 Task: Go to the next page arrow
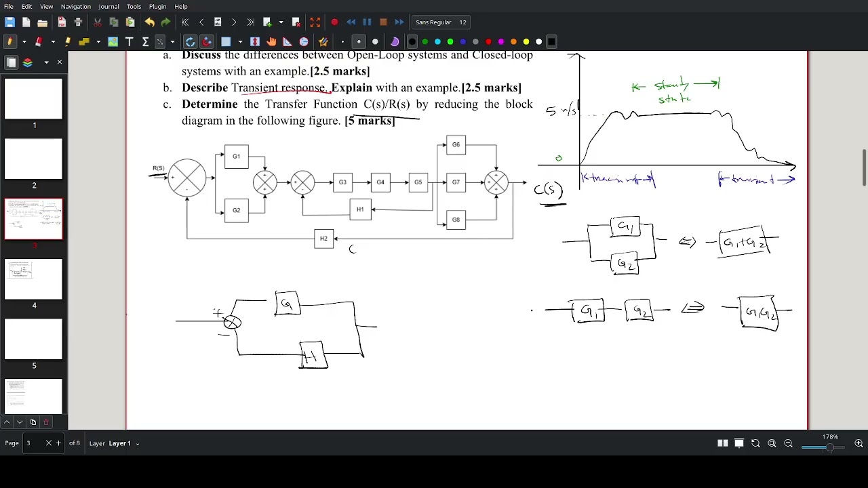coord(234,22)
